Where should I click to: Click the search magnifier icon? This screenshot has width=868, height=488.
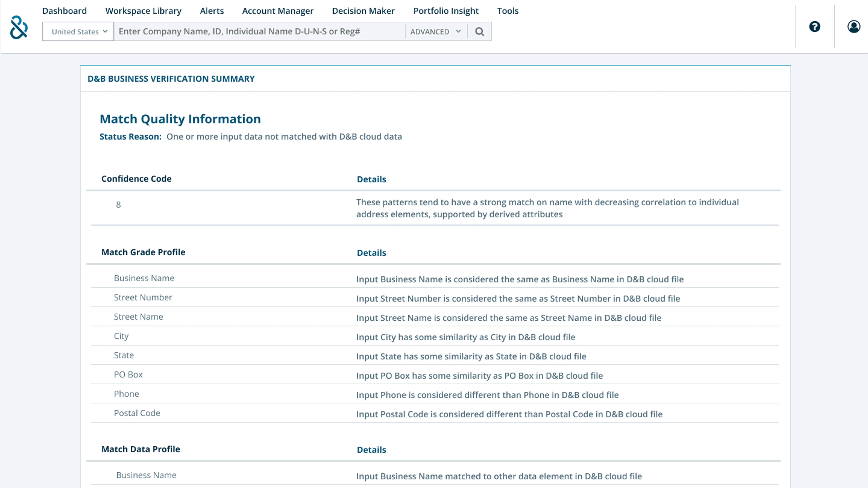pos(480,32)
